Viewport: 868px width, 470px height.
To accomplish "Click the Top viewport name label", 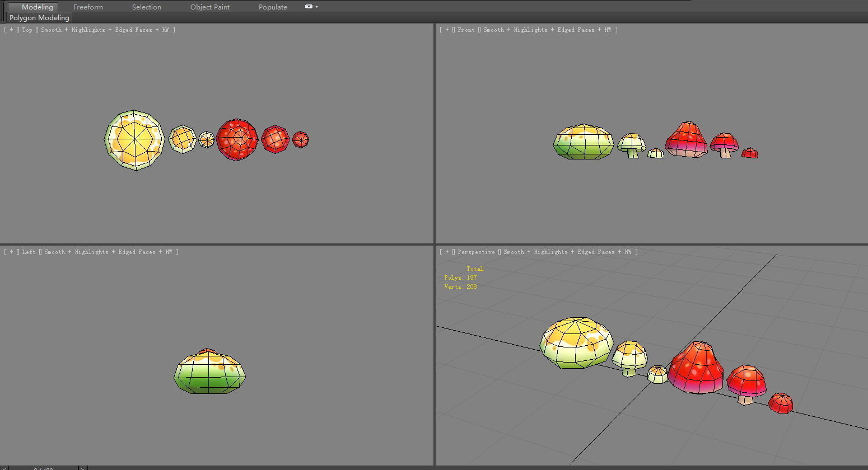I will tap(27, 30).
